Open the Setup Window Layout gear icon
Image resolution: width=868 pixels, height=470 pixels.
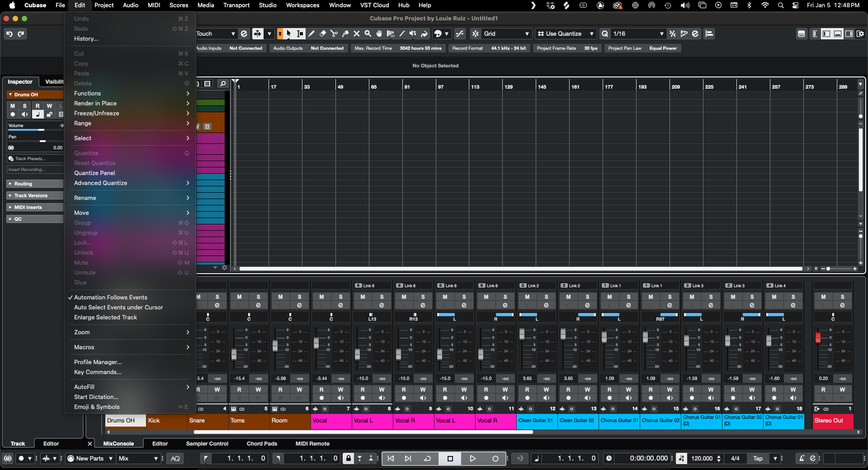(x=860, y=34)
